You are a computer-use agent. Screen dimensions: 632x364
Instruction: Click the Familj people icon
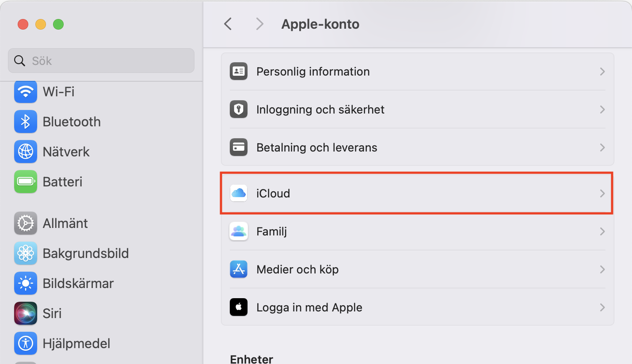point(239,231)
